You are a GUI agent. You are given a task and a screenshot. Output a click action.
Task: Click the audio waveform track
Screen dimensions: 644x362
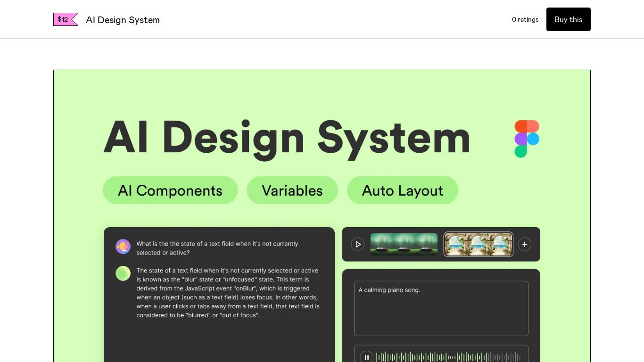pyautogui.click(x=448, y=357)
